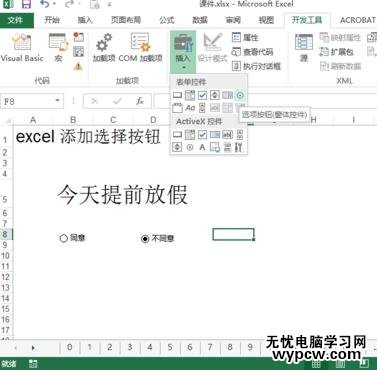Click the Use Relative References icon

tap(79, 52)
